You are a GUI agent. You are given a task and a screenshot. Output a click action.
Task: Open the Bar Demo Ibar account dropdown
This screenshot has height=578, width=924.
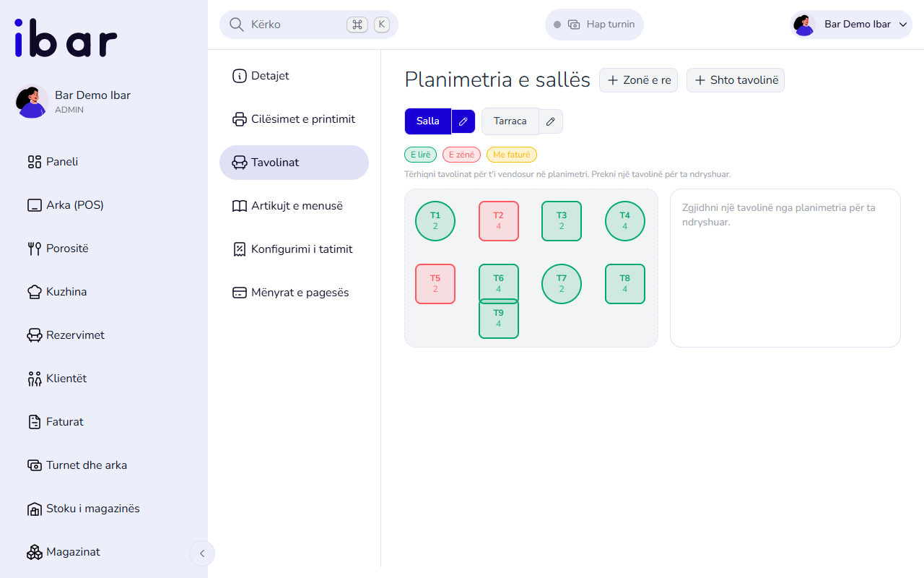click(x=851, y=25)
